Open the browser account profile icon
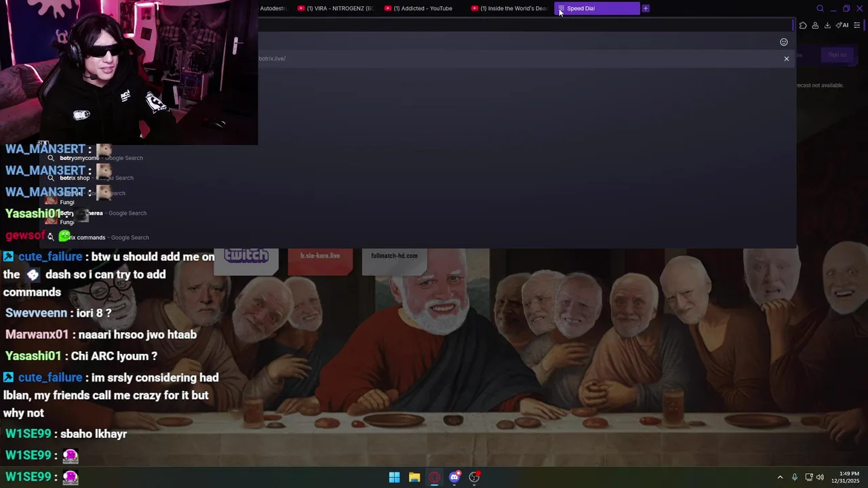 815,25
